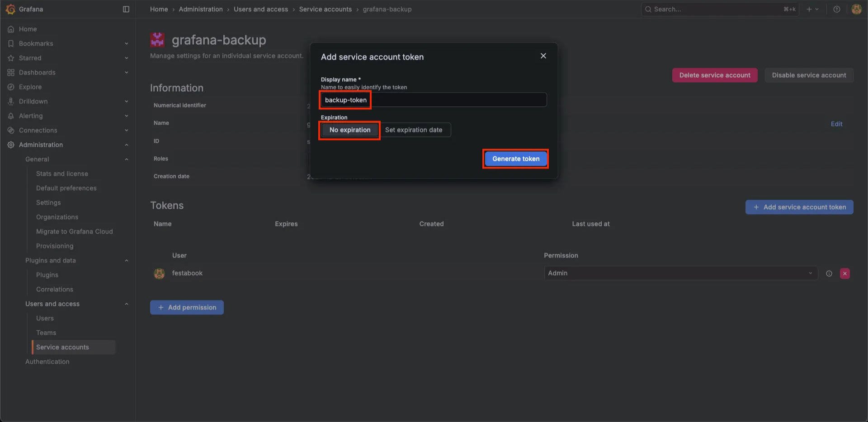Click the Display name input field
Image resolution: width=868 pixels, height=422 pixels.
coord(434,100)
